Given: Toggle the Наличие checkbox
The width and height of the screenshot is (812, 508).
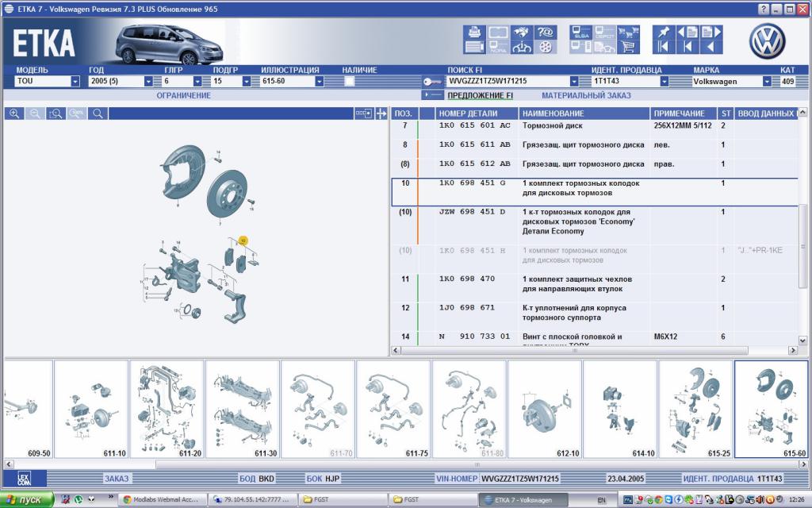Looking at the screenshot, I should tap(350, 82).
